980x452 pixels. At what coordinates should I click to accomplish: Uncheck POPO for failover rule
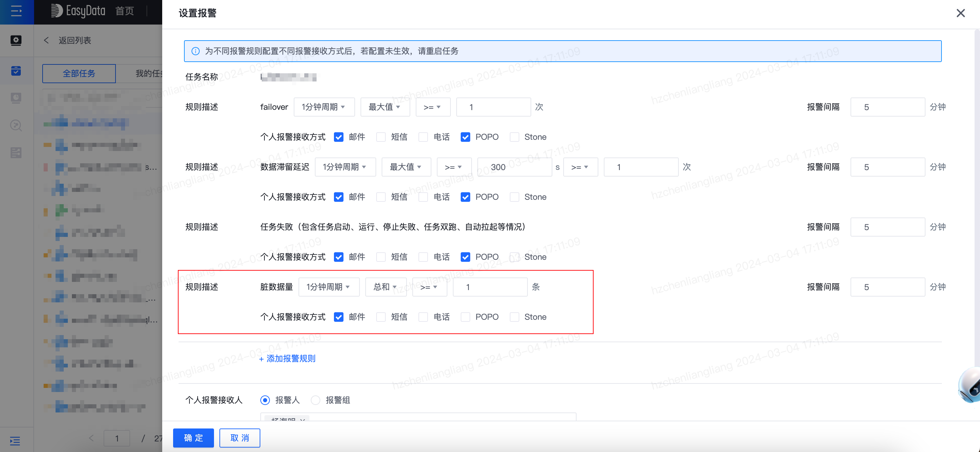(465, 137)
